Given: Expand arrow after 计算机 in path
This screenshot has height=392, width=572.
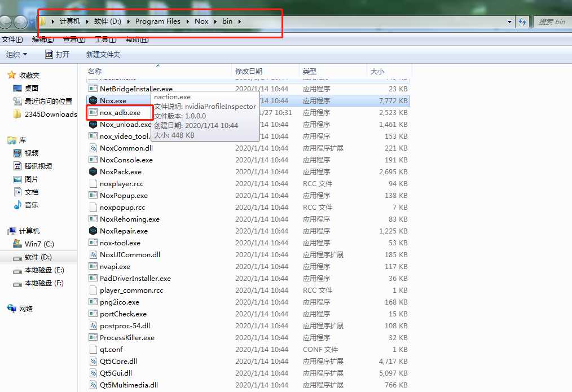Looking at the screenshot, I should coord(87,21).
